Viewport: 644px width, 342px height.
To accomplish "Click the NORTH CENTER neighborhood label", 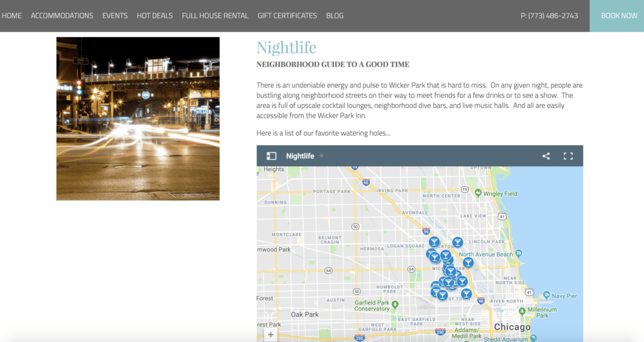I will coord(441,196).
